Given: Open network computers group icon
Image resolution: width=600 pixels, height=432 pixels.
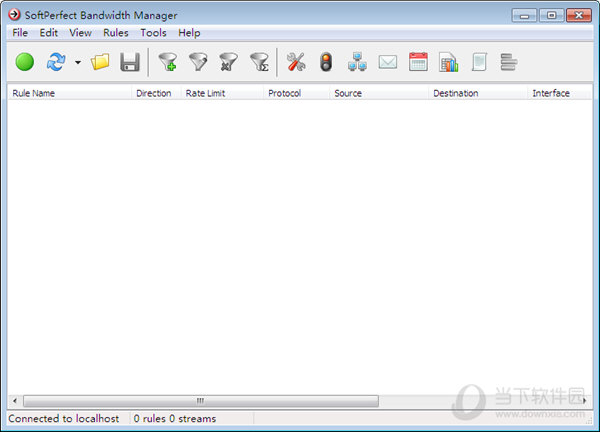Looking at the screenshot, I should coord(357,62).
